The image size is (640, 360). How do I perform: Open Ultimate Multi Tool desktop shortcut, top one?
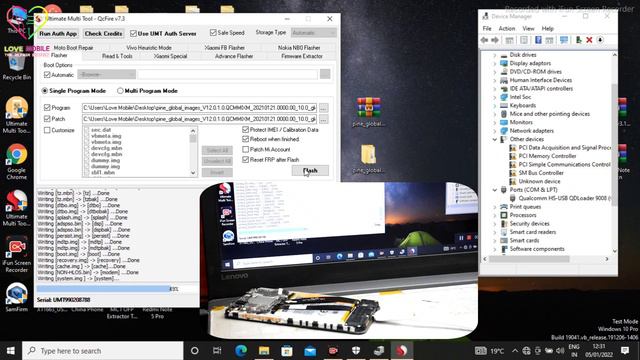click(16, 116)
